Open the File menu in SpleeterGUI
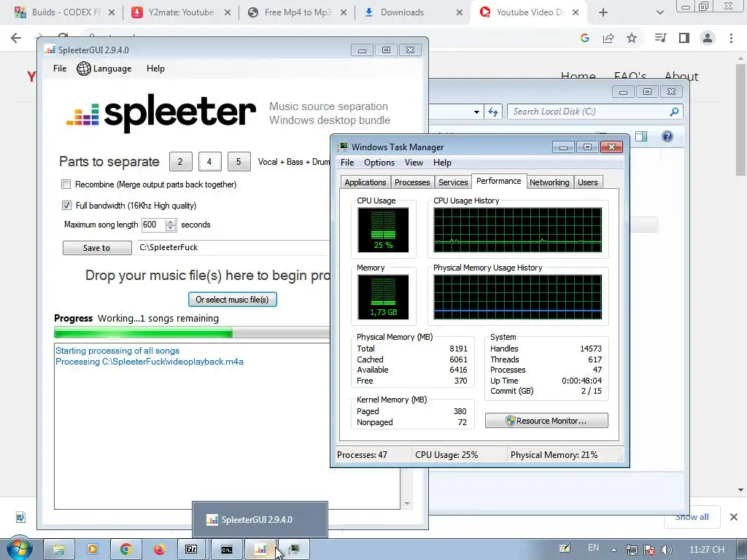 point(60,69)
